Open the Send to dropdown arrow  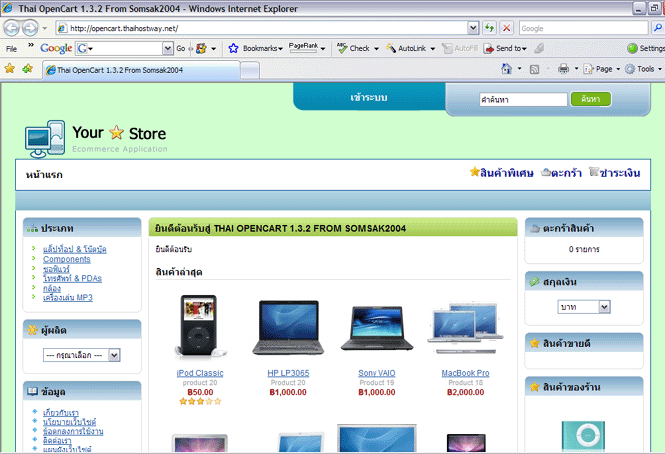tap(524, 49)
